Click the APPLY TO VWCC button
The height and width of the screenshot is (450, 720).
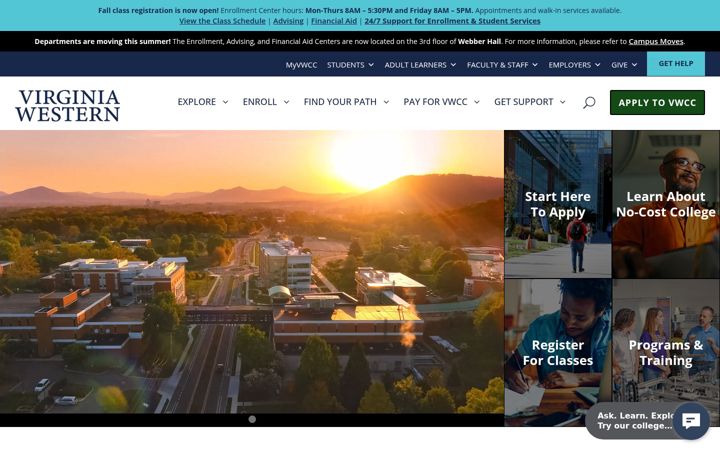pos(657,102)
